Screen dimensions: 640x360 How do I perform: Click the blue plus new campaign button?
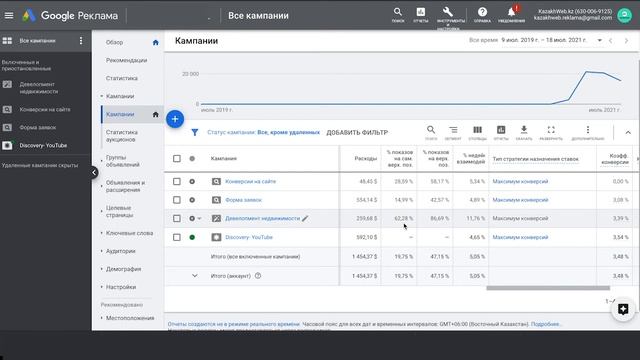pos(175,119)
